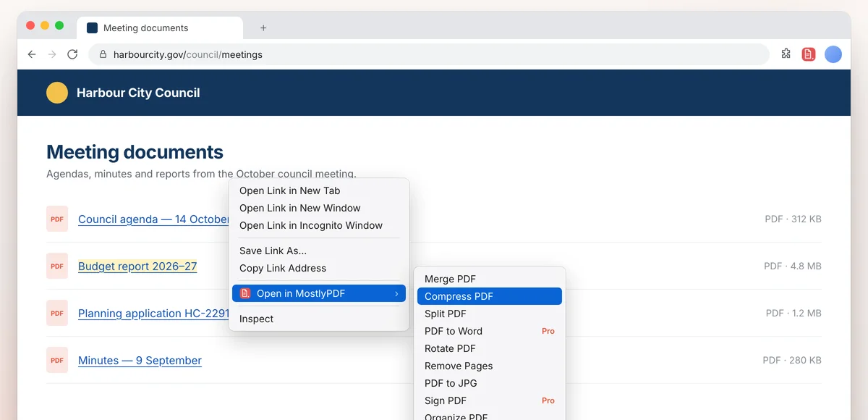868x420 pixels.
Task: Open the Council agenda — 14 October link
Action: [153, 219]
